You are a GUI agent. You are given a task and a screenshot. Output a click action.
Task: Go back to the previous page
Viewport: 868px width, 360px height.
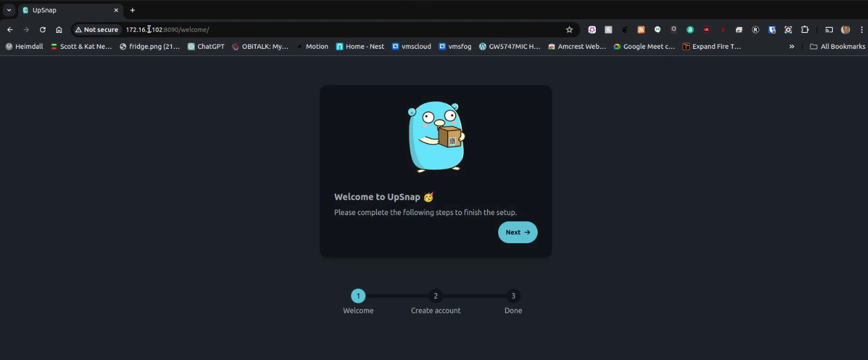10,30
